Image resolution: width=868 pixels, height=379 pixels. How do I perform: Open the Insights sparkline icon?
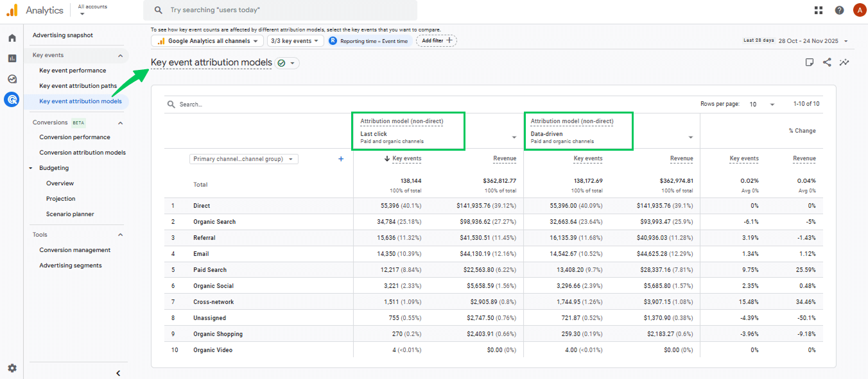pos(844,62)
